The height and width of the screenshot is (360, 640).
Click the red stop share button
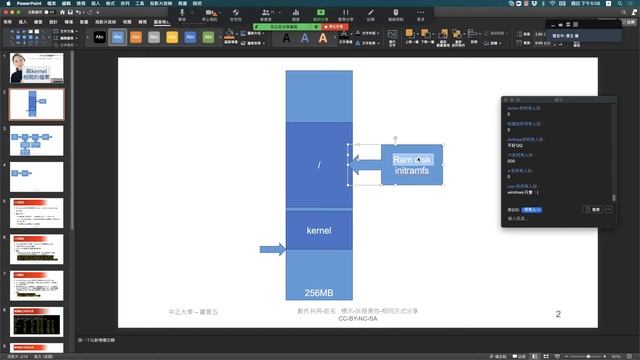[335, 27]
